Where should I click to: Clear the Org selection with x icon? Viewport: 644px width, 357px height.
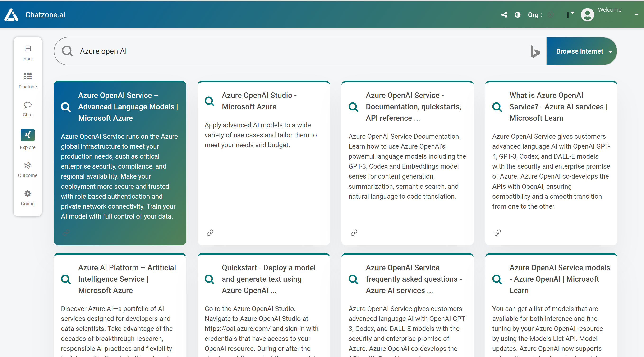pos(551,15)
